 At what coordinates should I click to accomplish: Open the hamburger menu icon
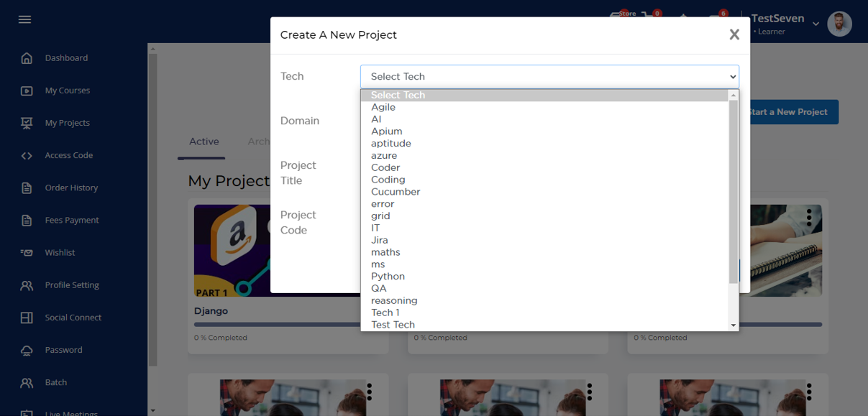pos(24,19)
